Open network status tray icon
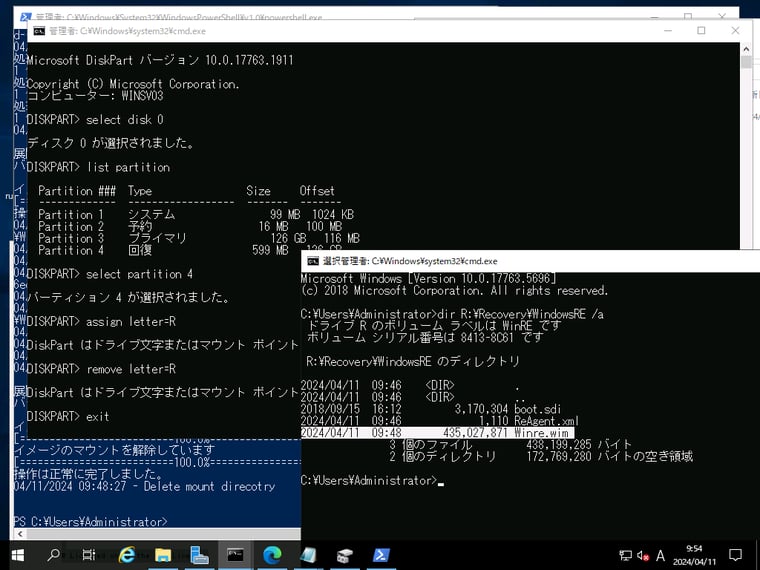The width and height of the screenshot is (760, 570). [625, 555]
